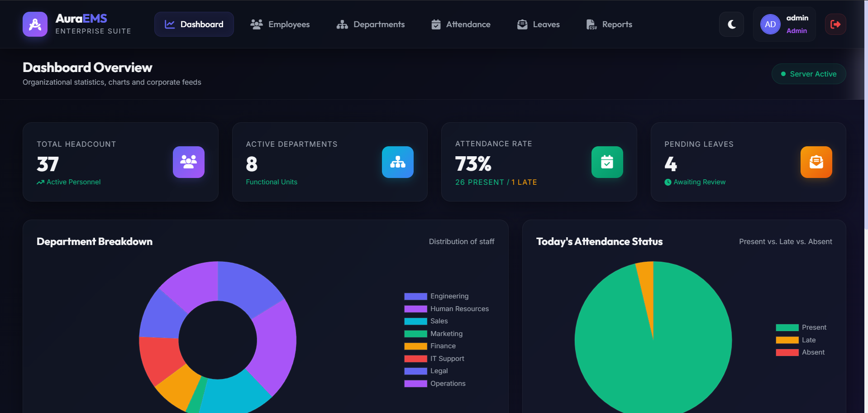Click the 1 LATE text
Image resolution: width=868 pixels, height=413 pixels.
[x=524, y=182]
